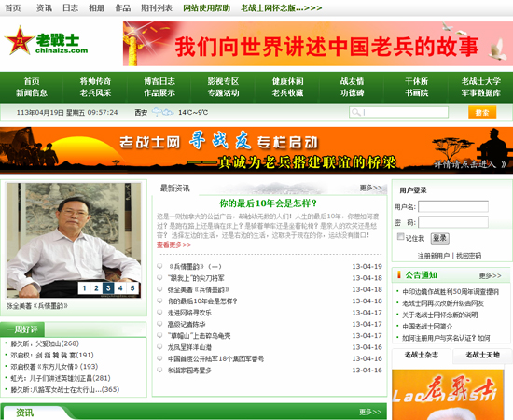Select 将帅传奇 in green navigation
Image resolution: width=513 pixels, height=420 pixels.
[95, 81]
